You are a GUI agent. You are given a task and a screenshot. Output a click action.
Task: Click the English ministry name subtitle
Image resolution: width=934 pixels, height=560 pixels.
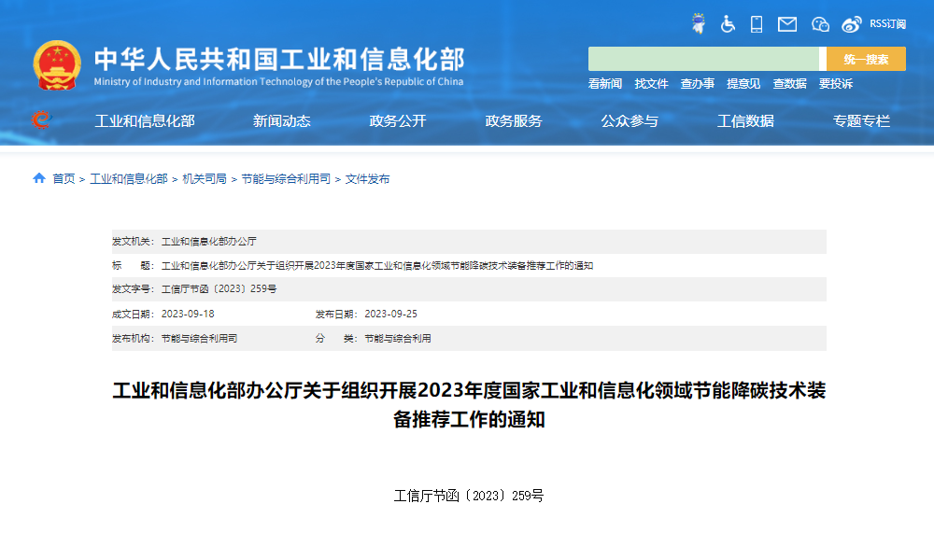coord(278,81)
